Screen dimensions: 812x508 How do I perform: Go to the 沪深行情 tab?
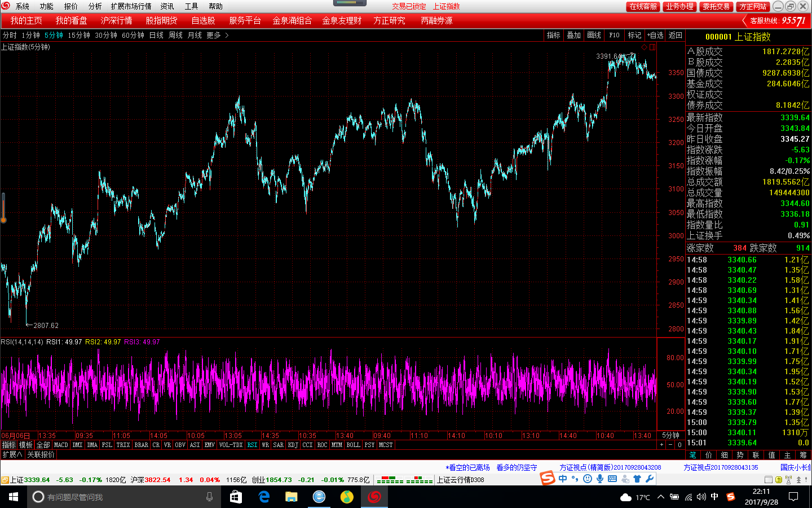point(116,20)
